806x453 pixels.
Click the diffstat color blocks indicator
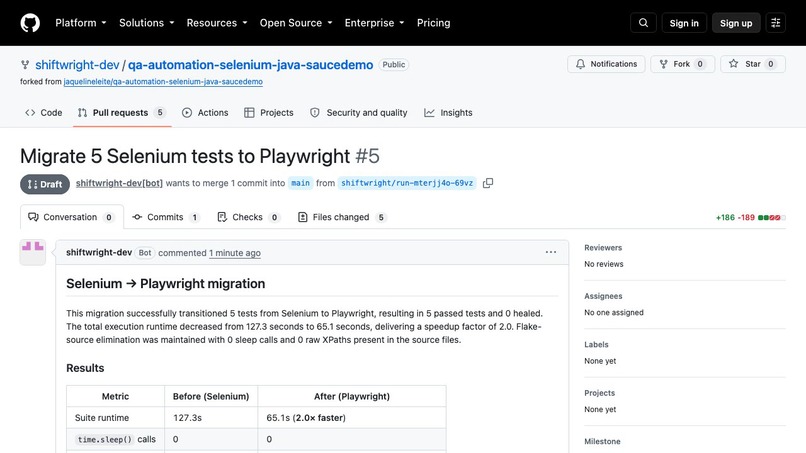772,218
